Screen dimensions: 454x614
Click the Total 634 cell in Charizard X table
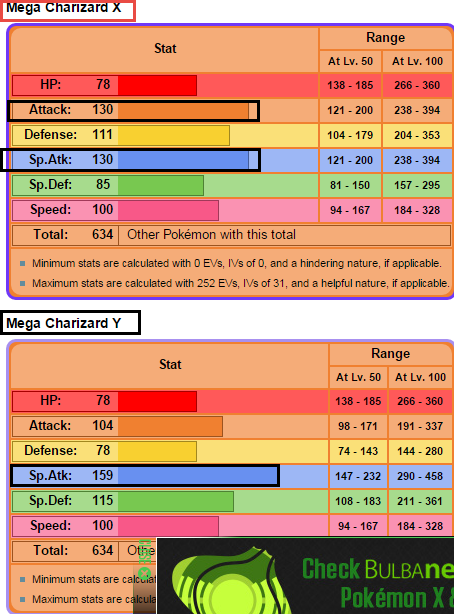(65, 235)
